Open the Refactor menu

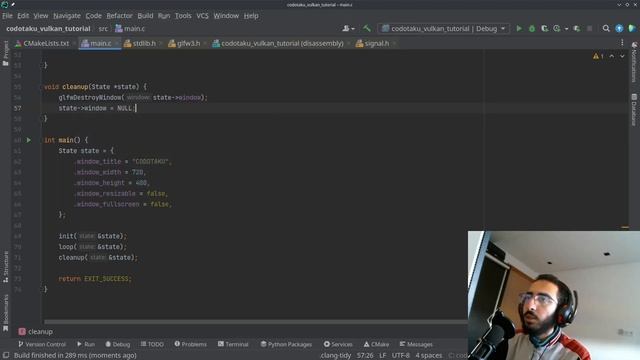tap(119, 16)
